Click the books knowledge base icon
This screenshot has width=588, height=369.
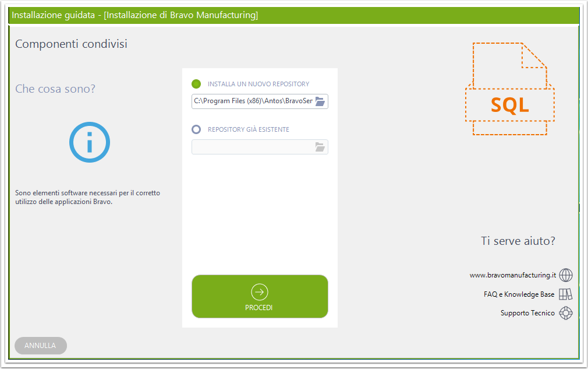click(566, 294)
